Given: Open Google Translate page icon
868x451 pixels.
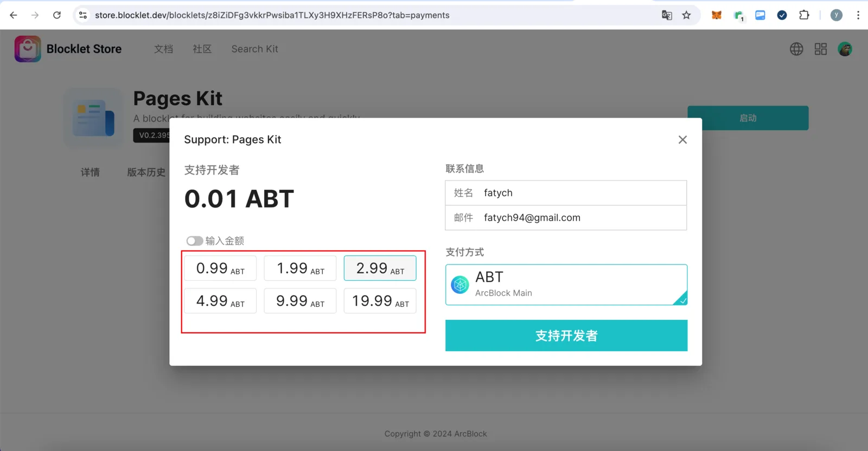Looking at the screenshot, I should [667, 15].
